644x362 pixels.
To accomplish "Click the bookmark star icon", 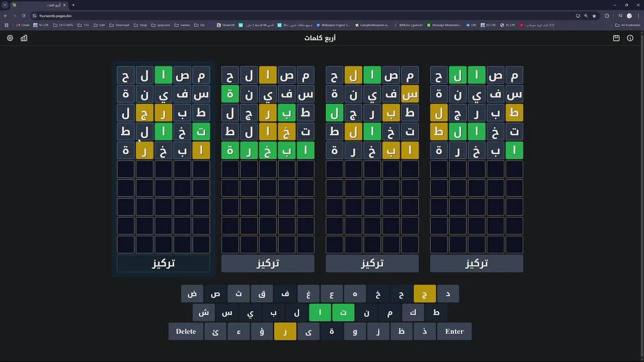I will pos(594,16).
